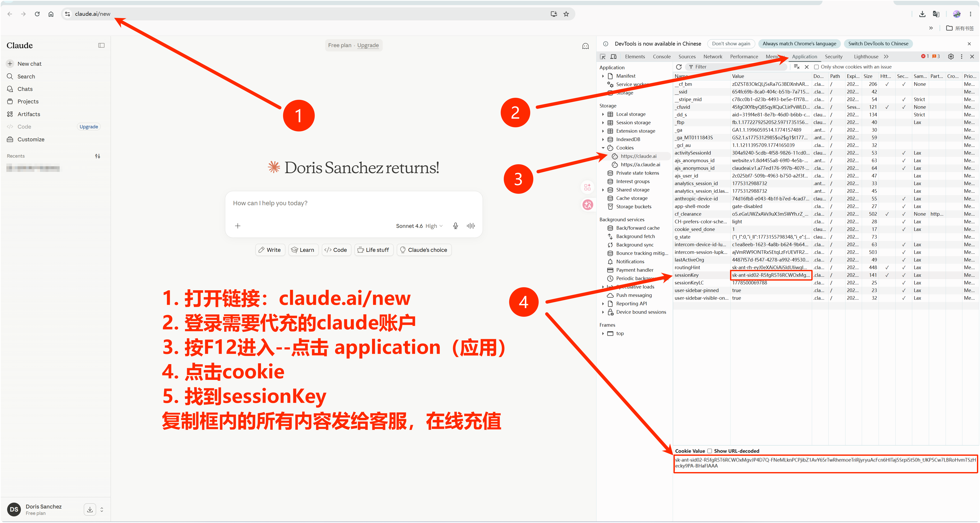Open the Sonnet 4.6 model dropdown
The height and width of the screenshot is (523, 980).
point(419,226)
